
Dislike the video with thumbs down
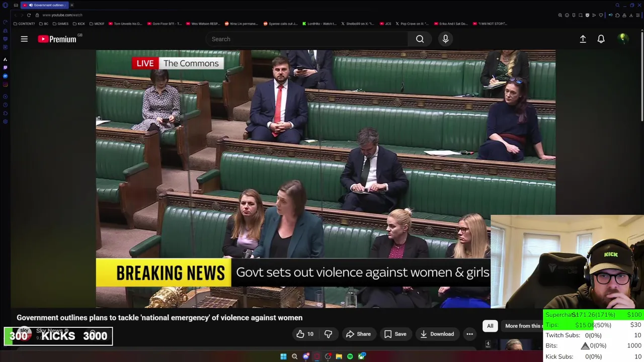coord(328,334)
